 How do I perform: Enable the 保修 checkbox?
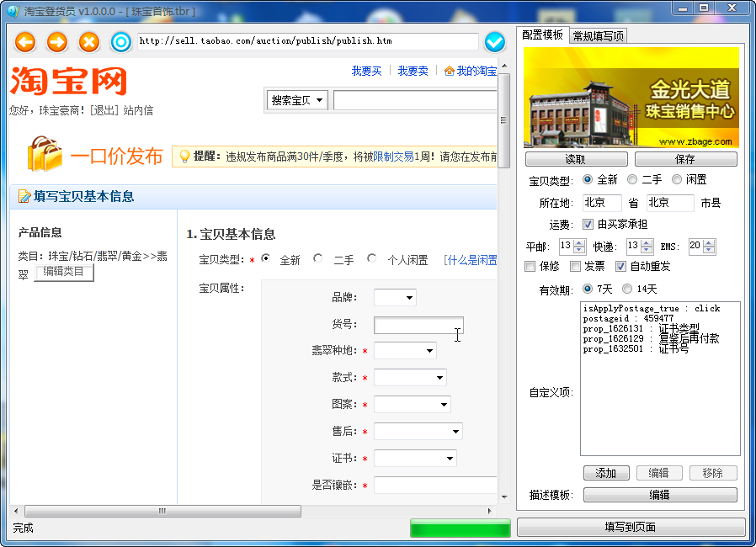click(530, 266)
